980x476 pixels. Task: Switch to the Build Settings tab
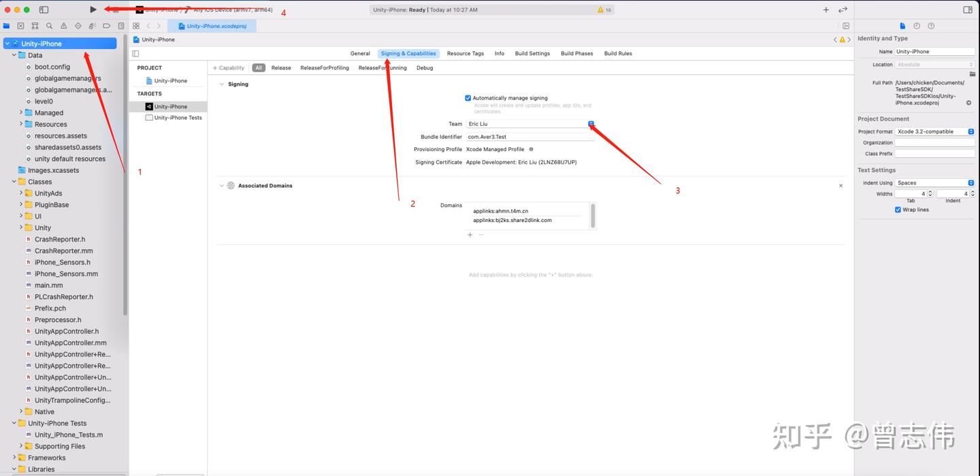pos(532,53)
